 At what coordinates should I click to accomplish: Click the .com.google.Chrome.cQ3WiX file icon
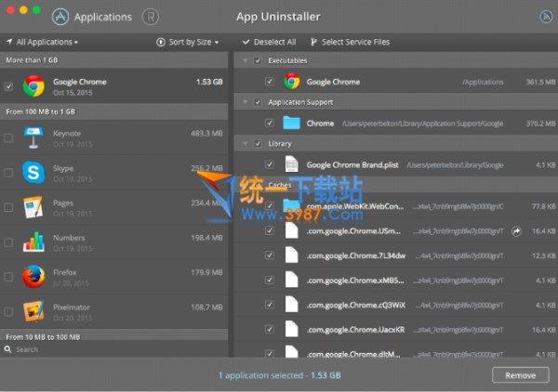[x=291, y=305]
